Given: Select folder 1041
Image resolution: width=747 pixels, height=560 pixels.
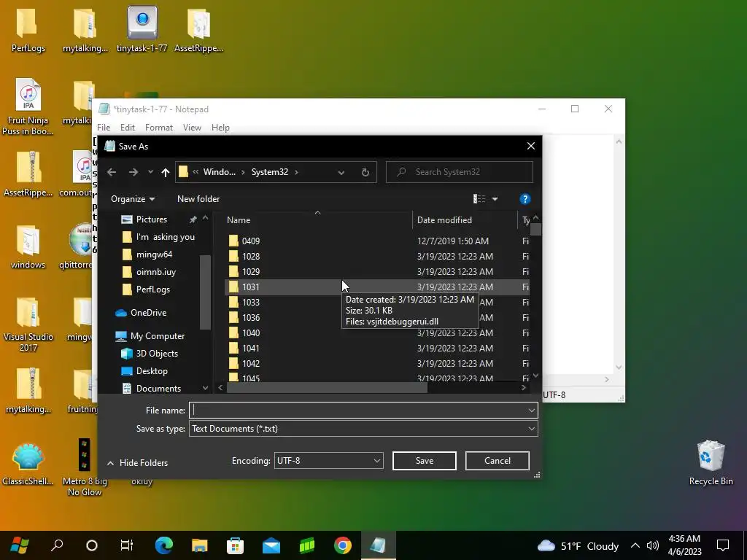Looking at the screenshot, I should [251, 348].
